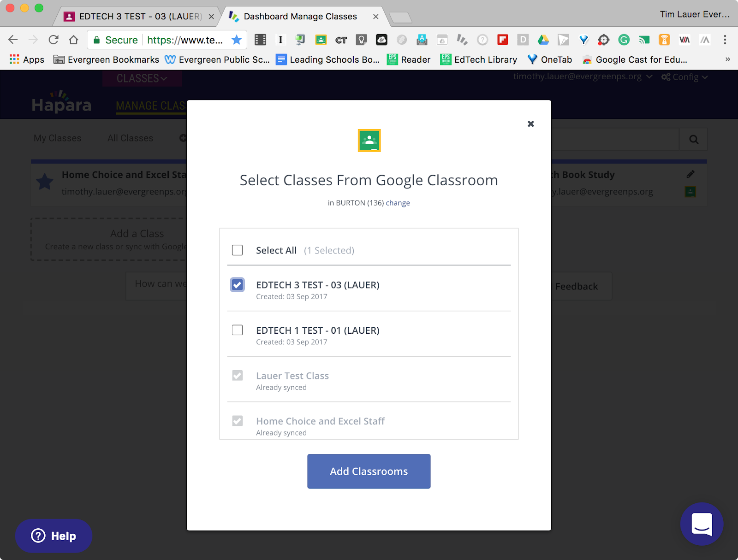Click the dashboard class search field
This screenshot has width=738, height=560.
pos(615,139)
